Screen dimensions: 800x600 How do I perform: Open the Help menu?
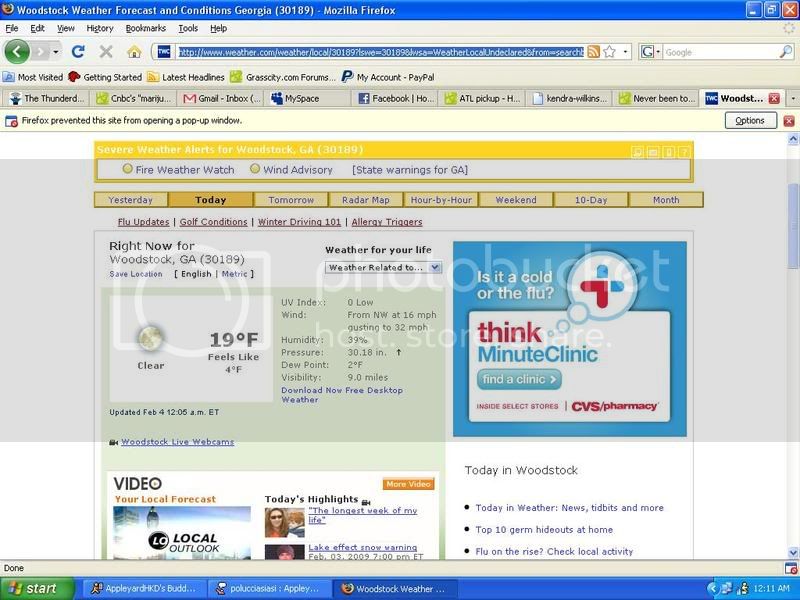click(x=218, y=29)
